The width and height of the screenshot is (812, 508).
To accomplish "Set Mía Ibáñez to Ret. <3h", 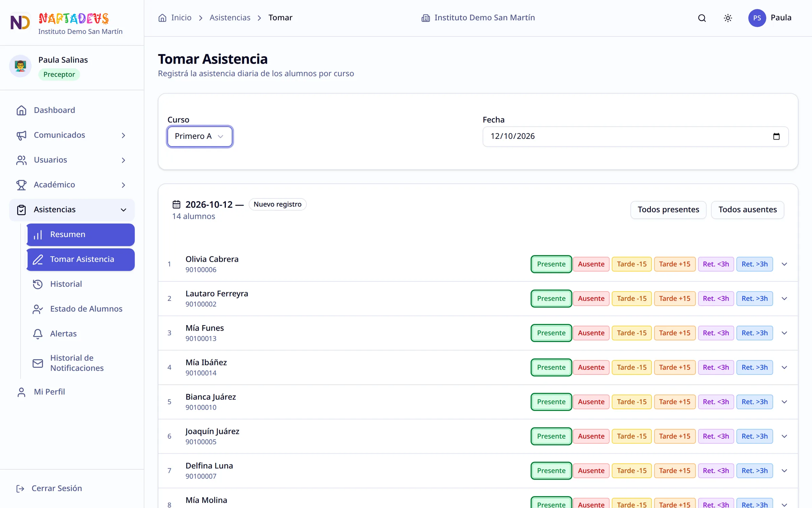I will (716, 367).
